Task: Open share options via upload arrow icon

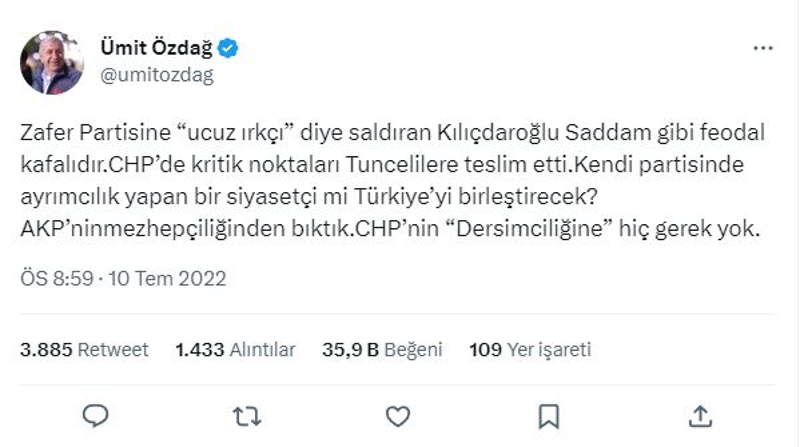Action: coord(700,416)
